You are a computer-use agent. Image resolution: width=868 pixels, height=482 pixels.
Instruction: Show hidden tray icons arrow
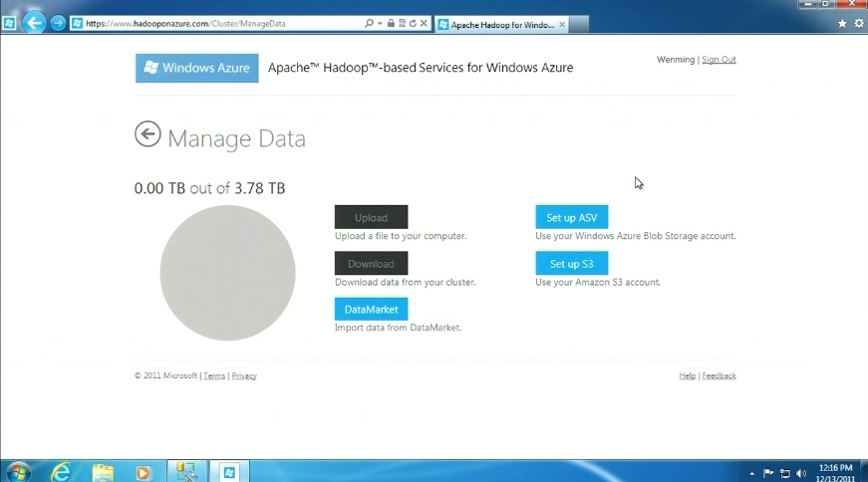(751, 474)
